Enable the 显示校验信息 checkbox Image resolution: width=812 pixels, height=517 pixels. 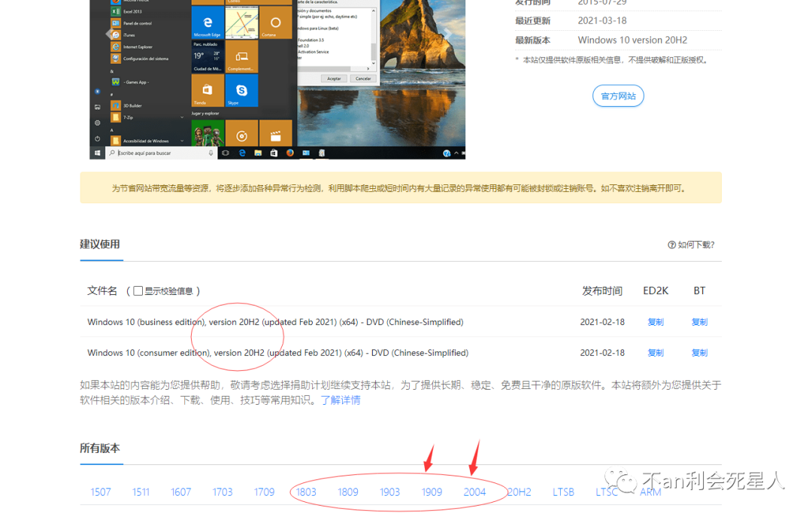point(138,291)
